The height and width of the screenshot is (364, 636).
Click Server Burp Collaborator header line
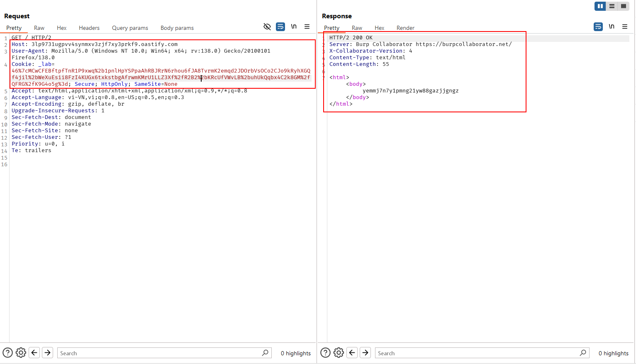421,44
